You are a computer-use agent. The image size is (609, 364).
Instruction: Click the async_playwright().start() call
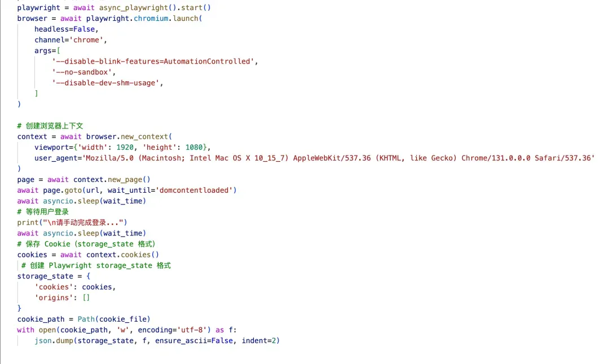[x=155, y=8]
